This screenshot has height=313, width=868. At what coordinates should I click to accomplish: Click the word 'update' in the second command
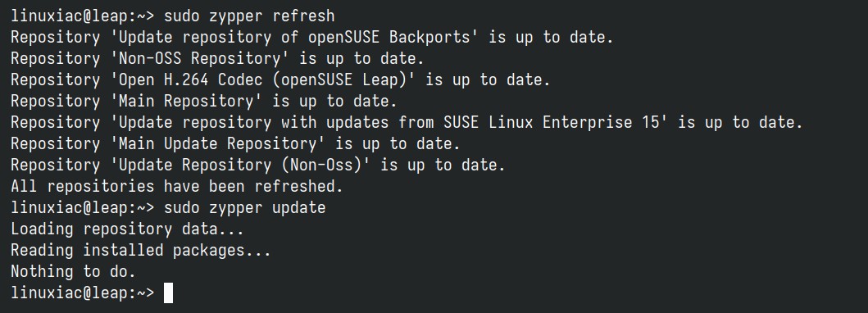(x=299, y=208)
